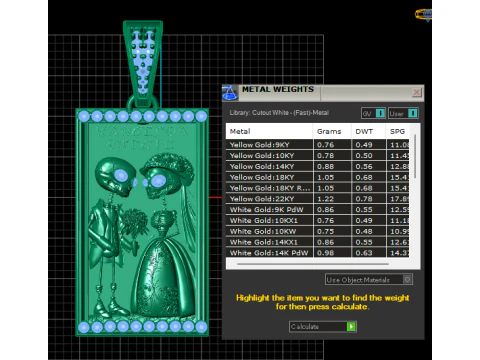Click the Metal Weights flask icon
The image size is (480, 360).
coord(230,92)
